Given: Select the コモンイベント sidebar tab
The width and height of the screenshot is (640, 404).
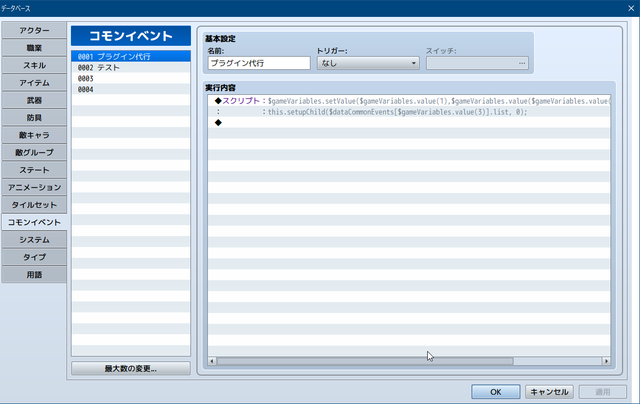Looking at the screenshot, I should 34,222.
